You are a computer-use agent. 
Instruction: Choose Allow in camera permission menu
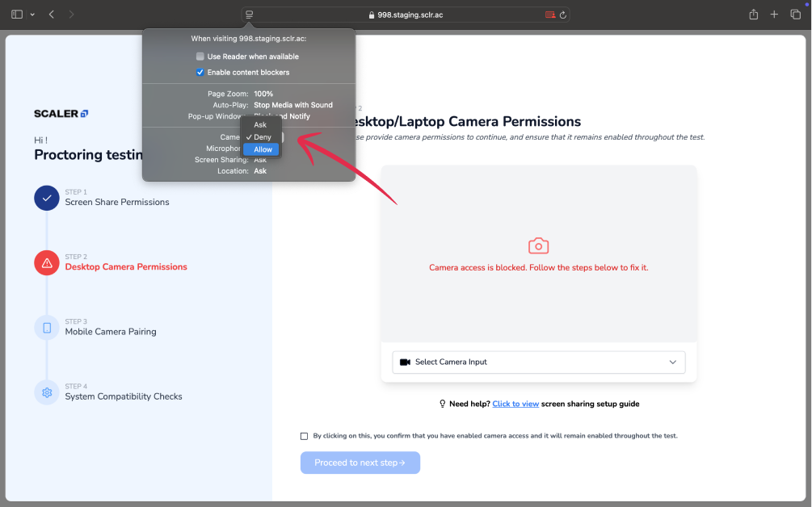[261, 149]
